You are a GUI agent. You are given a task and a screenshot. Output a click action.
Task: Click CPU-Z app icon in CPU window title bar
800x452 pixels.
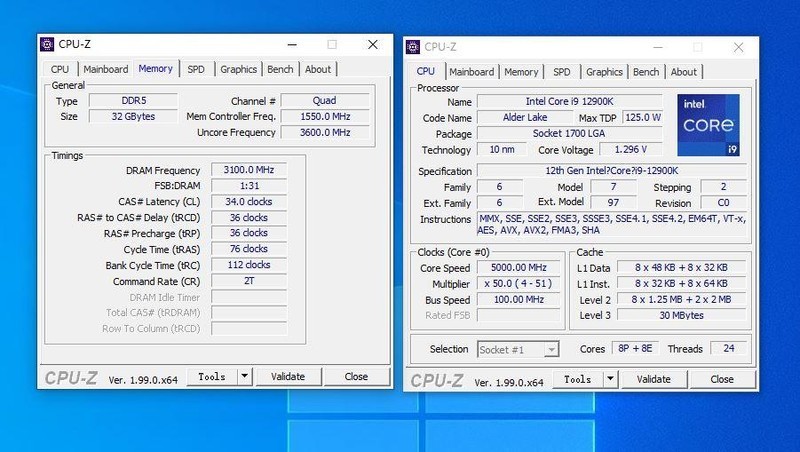(x=413, y=47)
